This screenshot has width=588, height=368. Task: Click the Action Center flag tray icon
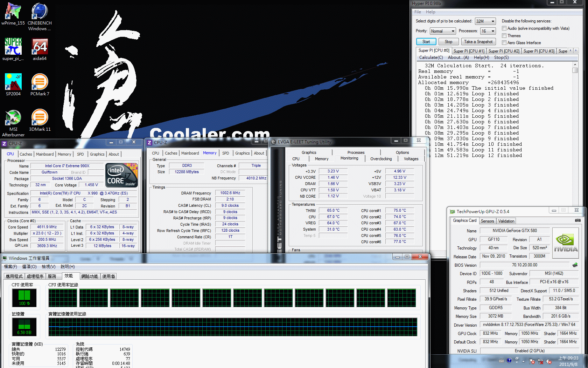point(532,361)
